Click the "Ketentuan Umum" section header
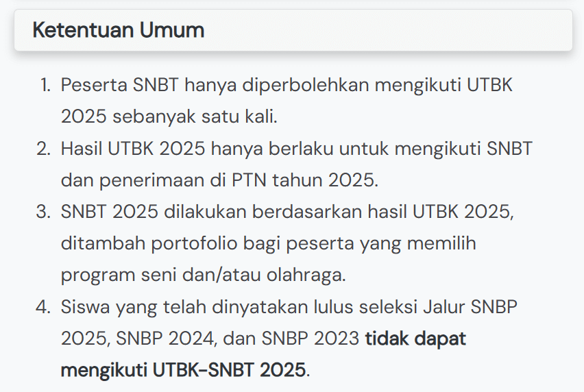This screenshot has width=584, height=392. pyautogui.click(x=119, y=31)
